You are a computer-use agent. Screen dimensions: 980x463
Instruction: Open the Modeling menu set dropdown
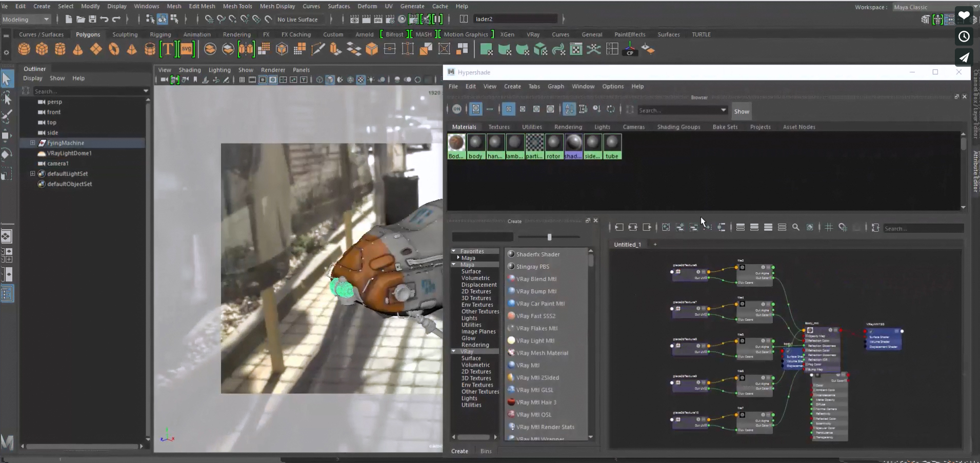[x=25, y=19]
